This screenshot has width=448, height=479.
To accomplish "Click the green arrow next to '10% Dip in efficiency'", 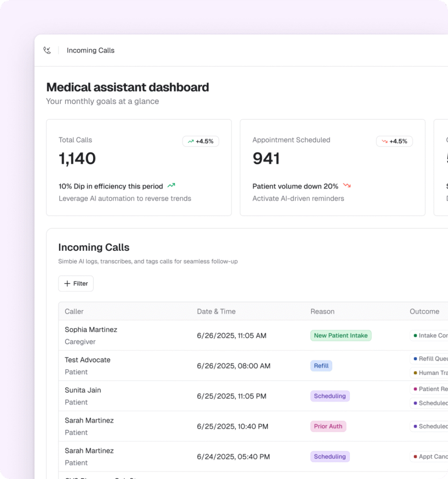I will [171, 185].
